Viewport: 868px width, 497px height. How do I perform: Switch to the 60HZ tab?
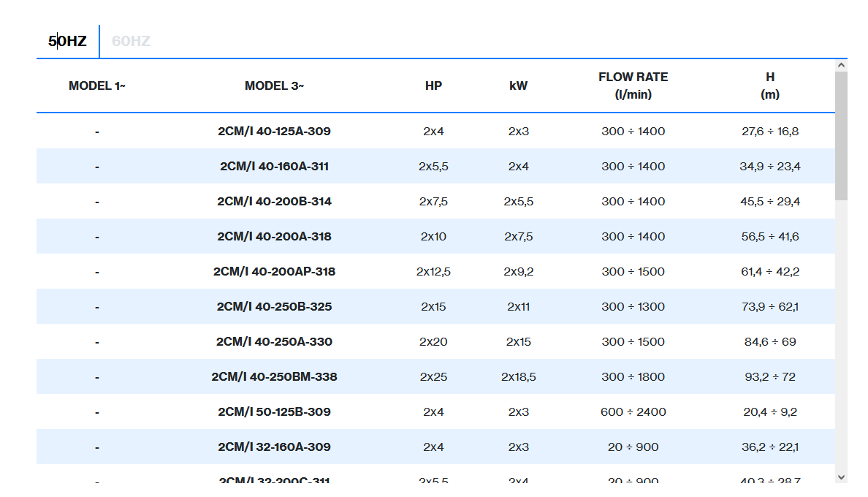131,41
